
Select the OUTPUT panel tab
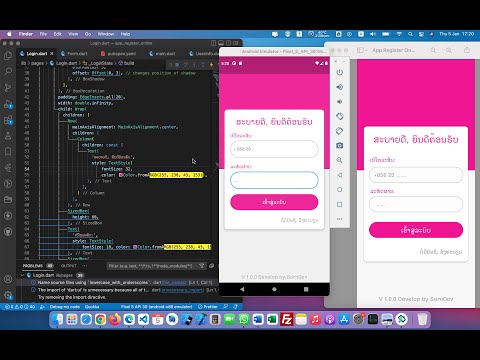(x=69, y=266)
